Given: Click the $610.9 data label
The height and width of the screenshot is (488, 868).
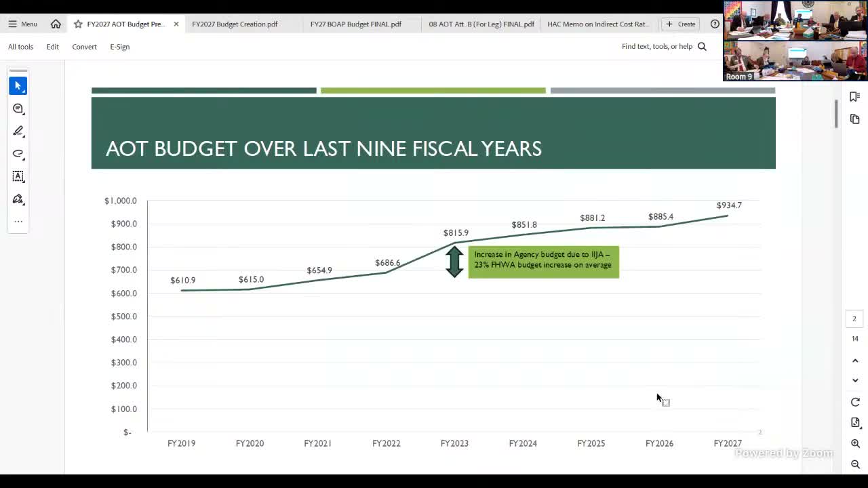Looking at the screenshot, I should pos(182,281).
